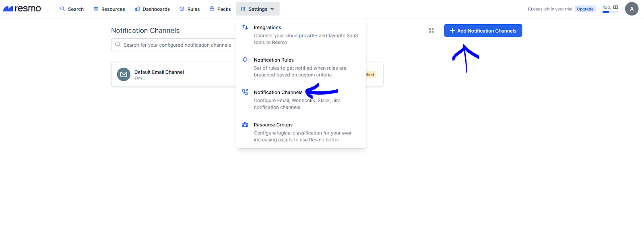Open the guide book icon
644x231 pixels.
615,7
